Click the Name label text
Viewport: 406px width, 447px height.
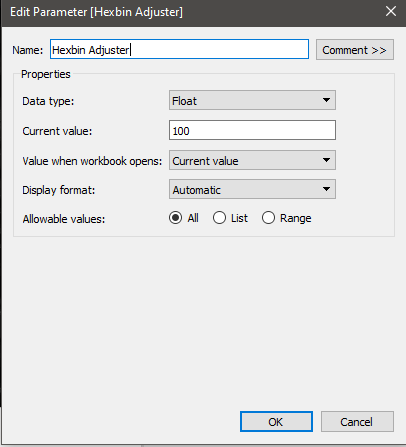(x=28, y=50)
